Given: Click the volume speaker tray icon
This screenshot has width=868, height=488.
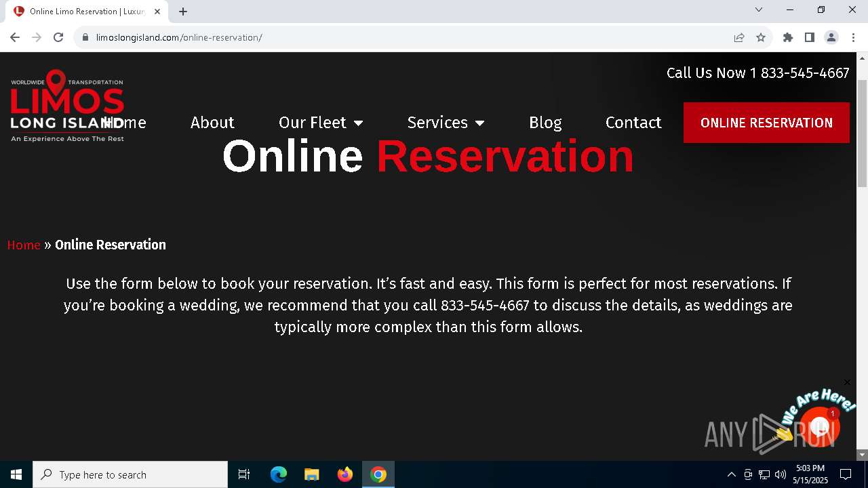Looking at the screenshot, I should (x=781, y=474).
